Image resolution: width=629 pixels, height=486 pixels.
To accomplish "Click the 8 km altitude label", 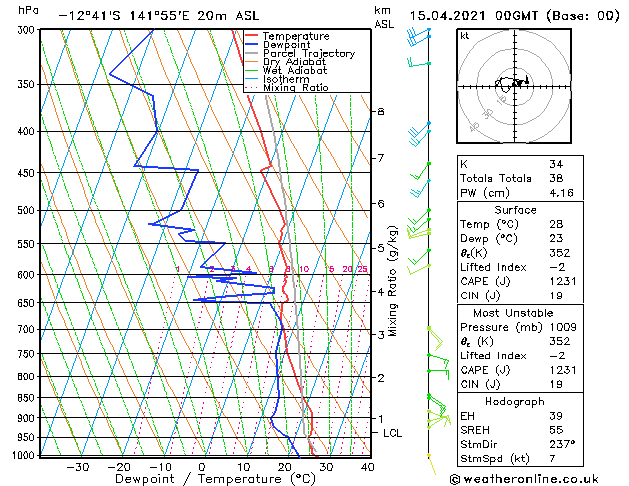I will [x=381, y=111].
